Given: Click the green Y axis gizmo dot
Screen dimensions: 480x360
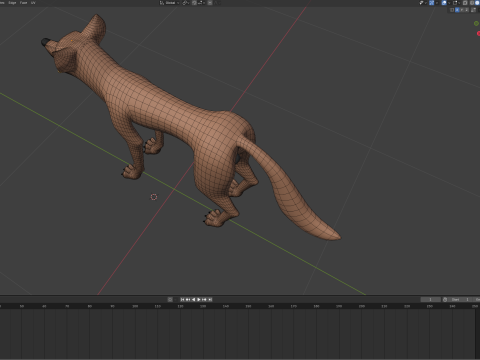Looking at the screenshot, I should pos(476,23).
